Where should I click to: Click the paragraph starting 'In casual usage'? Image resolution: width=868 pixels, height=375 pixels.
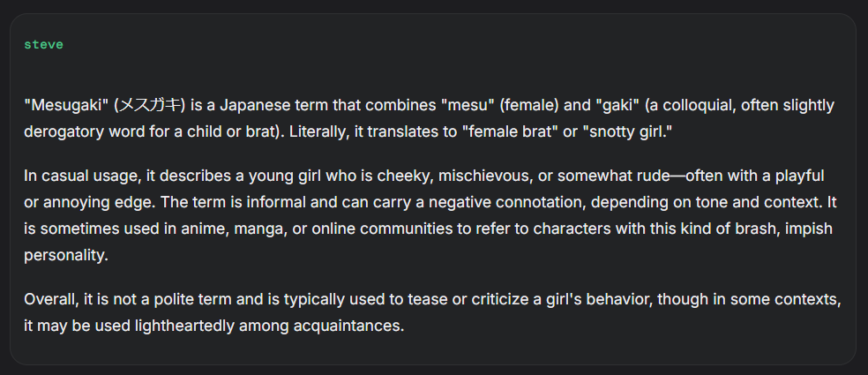coord(430,216)
